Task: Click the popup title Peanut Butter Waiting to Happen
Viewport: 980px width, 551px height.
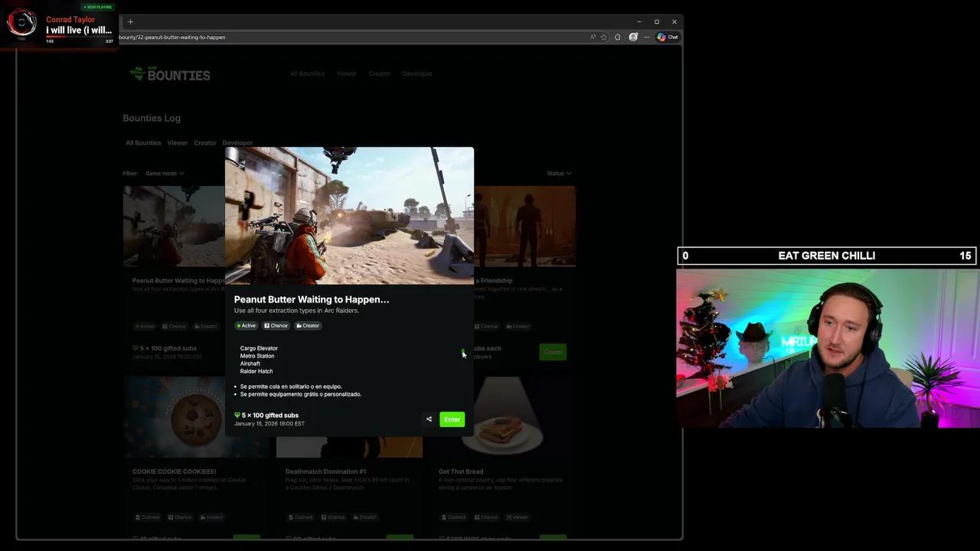Action: pos(312,299)
